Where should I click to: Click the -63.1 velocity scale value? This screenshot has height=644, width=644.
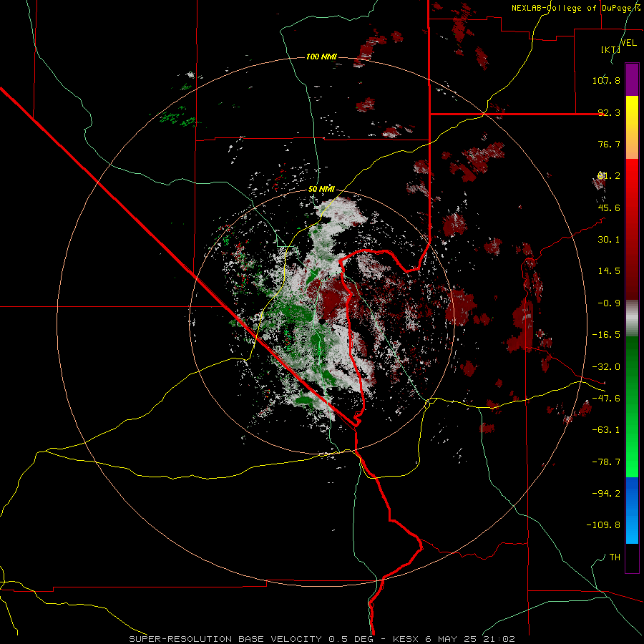[x=606, y=430]
